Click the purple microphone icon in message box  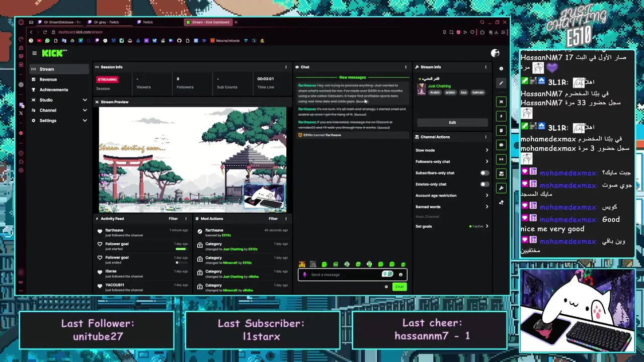[x=304, y=275]
